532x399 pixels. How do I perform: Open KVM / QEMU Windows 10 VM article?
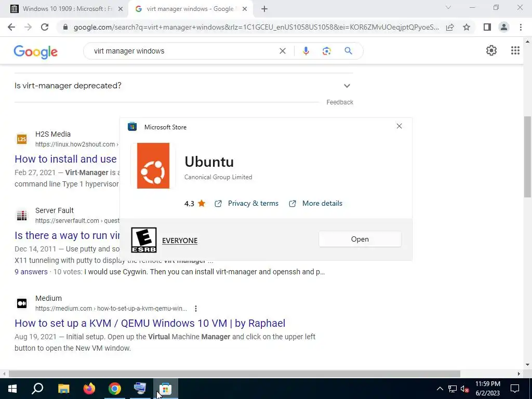pyautogui.click(x=150, y=323)
